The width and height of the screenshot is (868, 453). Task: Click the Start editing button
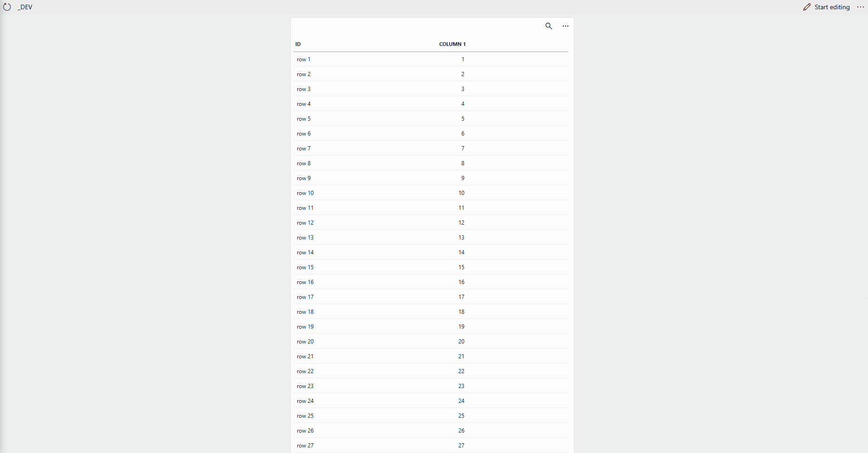[x=827, y=7]
